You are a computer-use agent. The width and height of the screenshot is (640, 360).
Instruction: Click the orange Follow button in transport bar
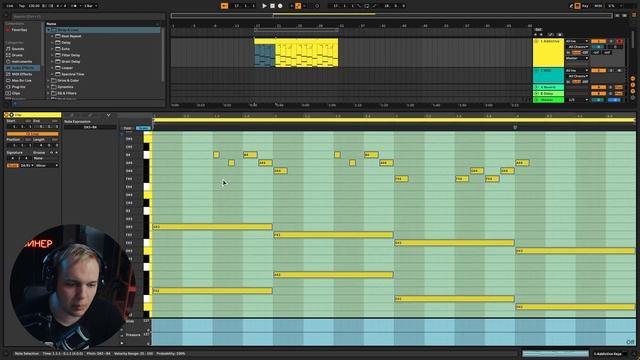224,6
